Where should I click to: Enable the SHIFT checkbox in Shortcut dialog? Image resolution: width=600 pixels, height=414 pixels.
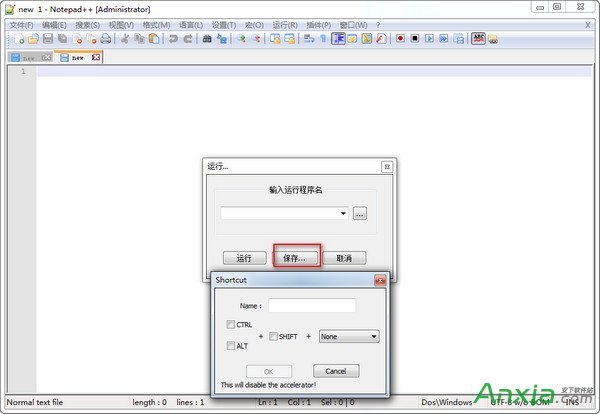[273, 336]
